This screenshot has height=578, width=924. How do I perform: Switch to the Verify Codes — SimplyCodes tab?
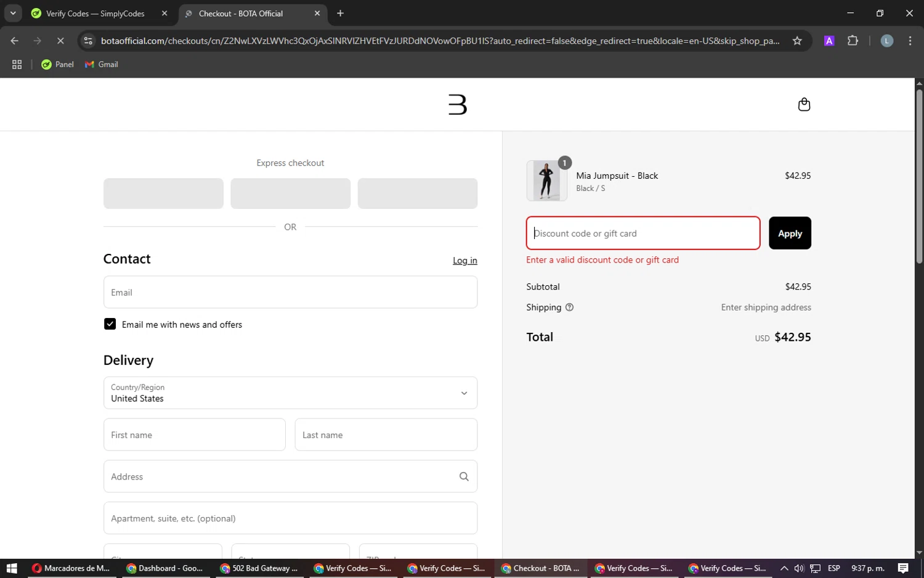(95, 13)
